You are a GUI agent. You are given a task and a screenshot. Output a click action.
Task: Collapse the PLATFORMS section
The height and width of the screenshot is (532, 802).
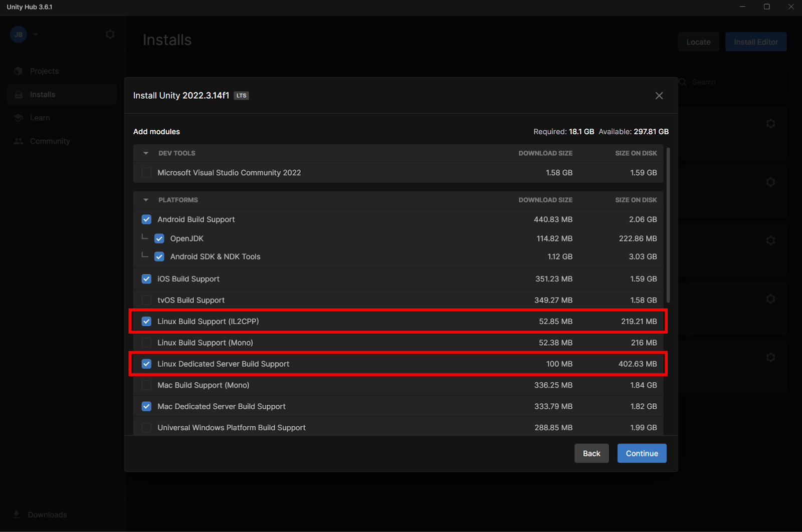tap(146, 200)
